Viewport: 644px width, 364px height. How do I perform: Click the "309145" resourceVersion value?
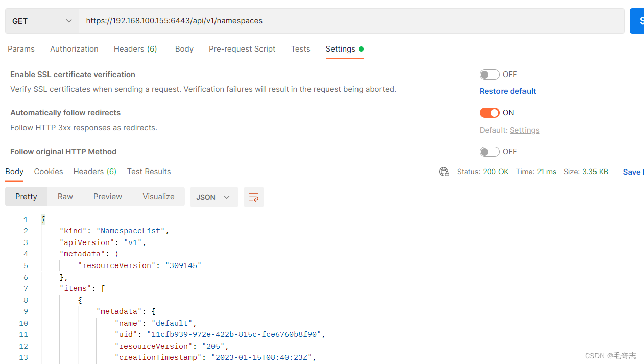183,265
